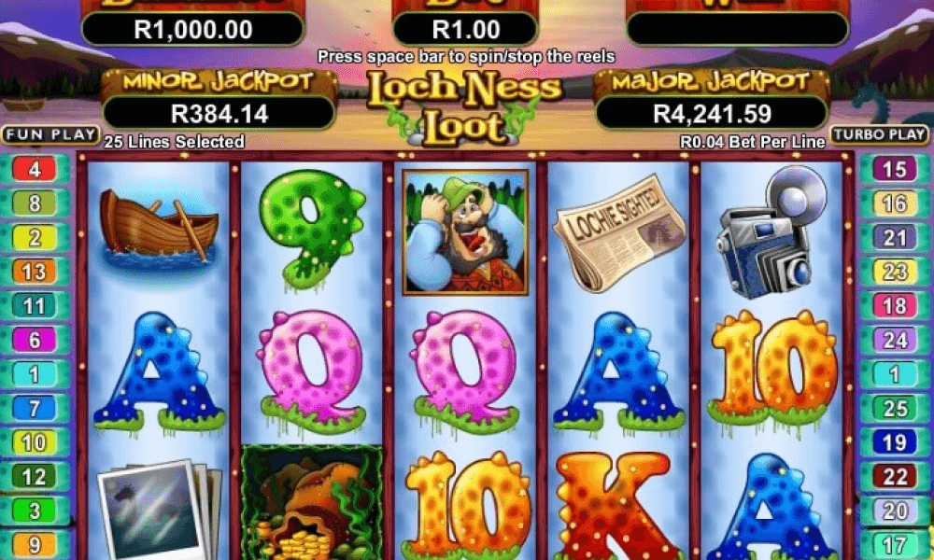Select the scared fisherman symbol

465,232
